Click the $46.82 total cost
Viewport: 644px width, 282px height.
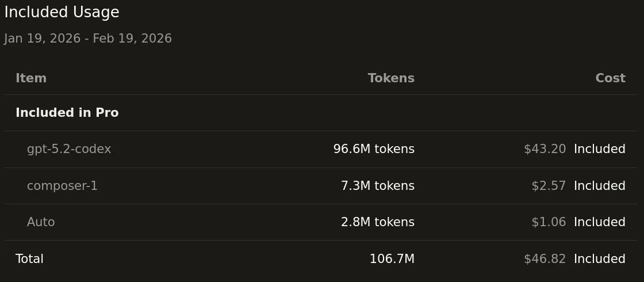(x=545, y=259)
